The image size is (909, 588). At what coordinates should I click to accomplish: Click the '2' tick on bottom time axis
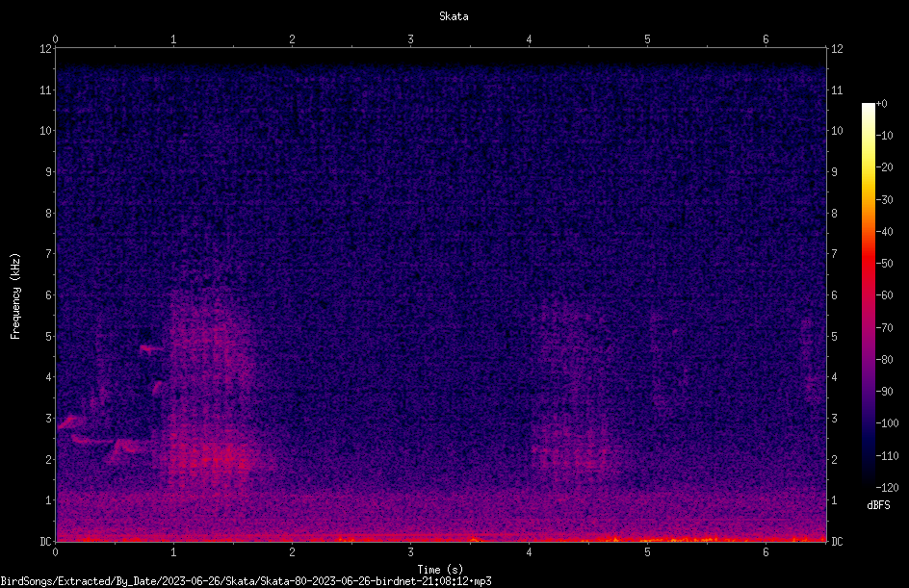pos(292,552)
